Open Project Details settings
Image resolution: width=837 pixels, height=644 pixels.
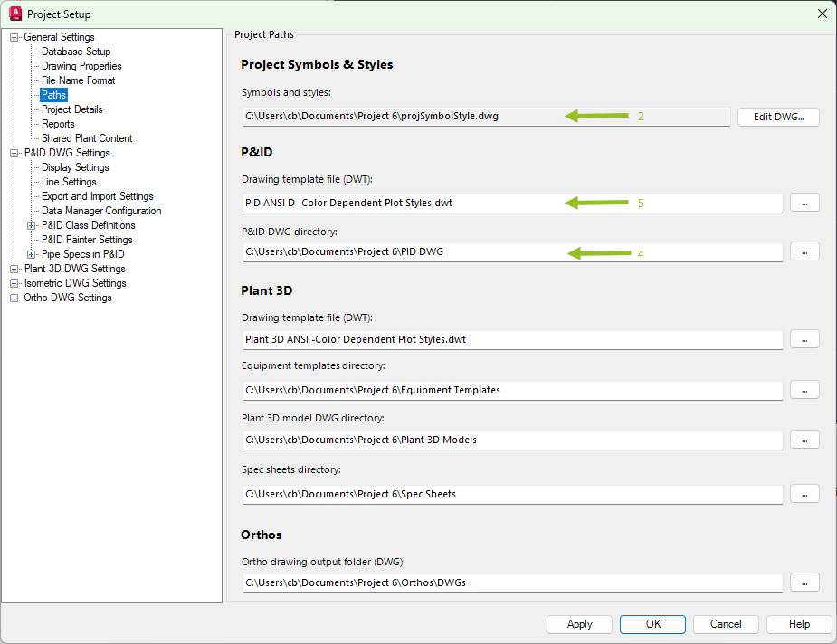pos(72,109)
